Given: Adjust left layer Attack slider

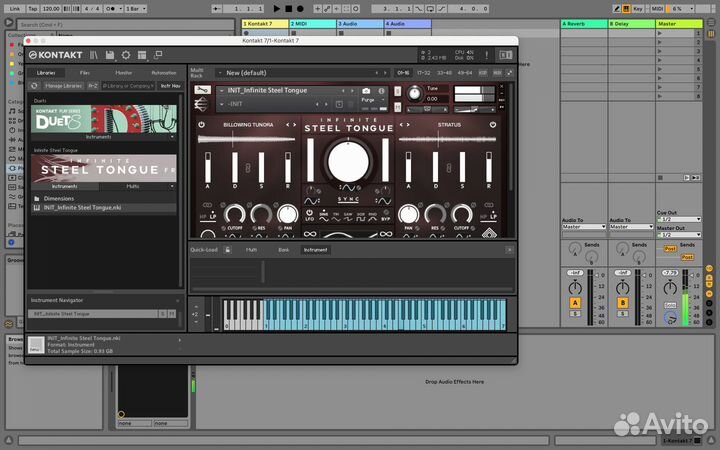Looking at the screenshot, I should point(208,168).
